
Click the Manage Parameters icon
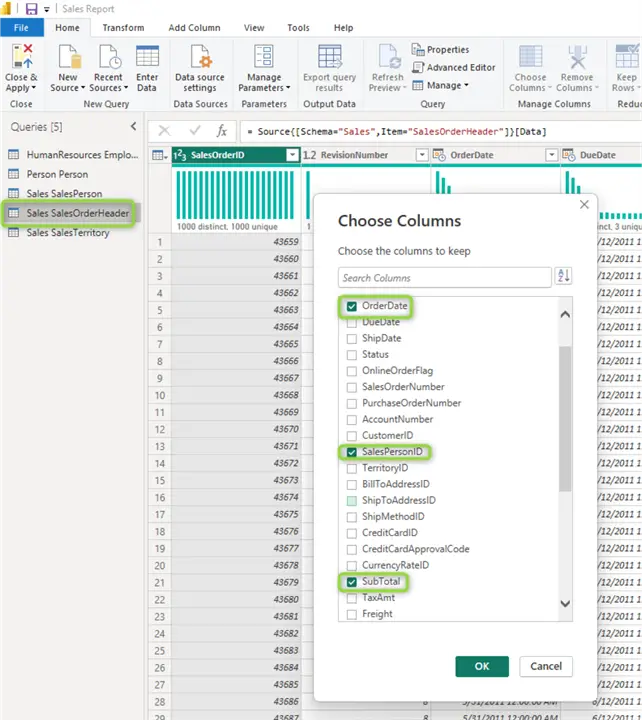264,57
